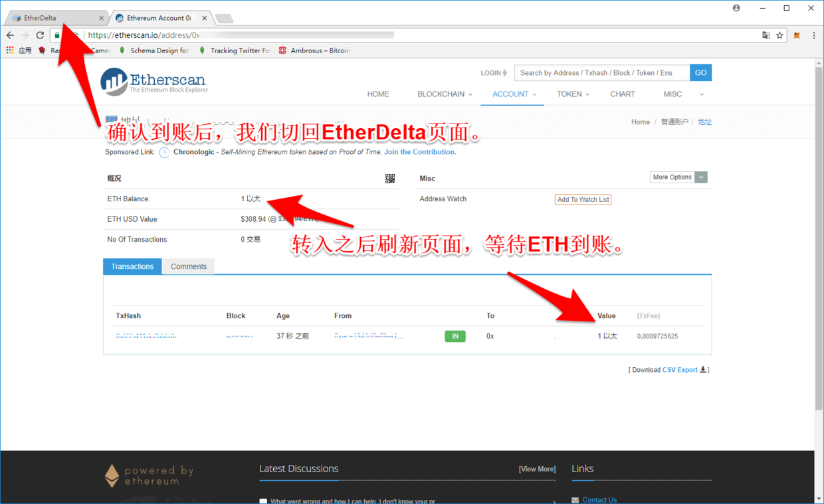824x504 pixels.
Task: Click the From address link
Action: (x=369, y=336)
